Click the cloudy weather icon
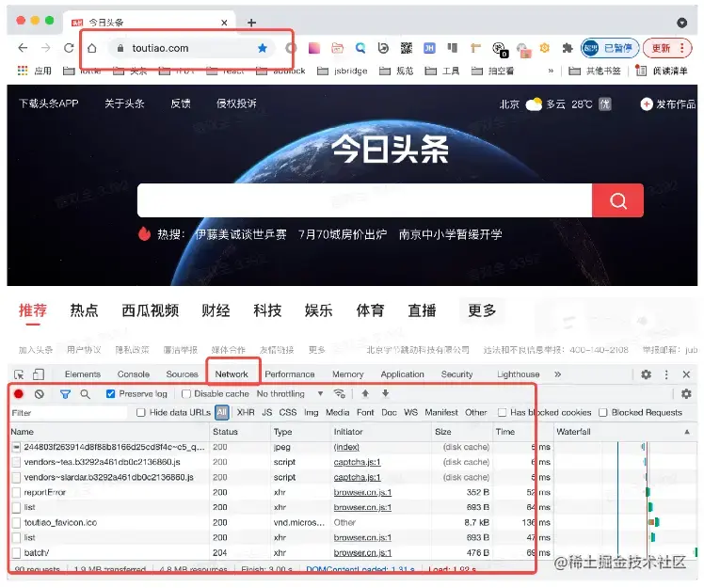 [534, 104]
